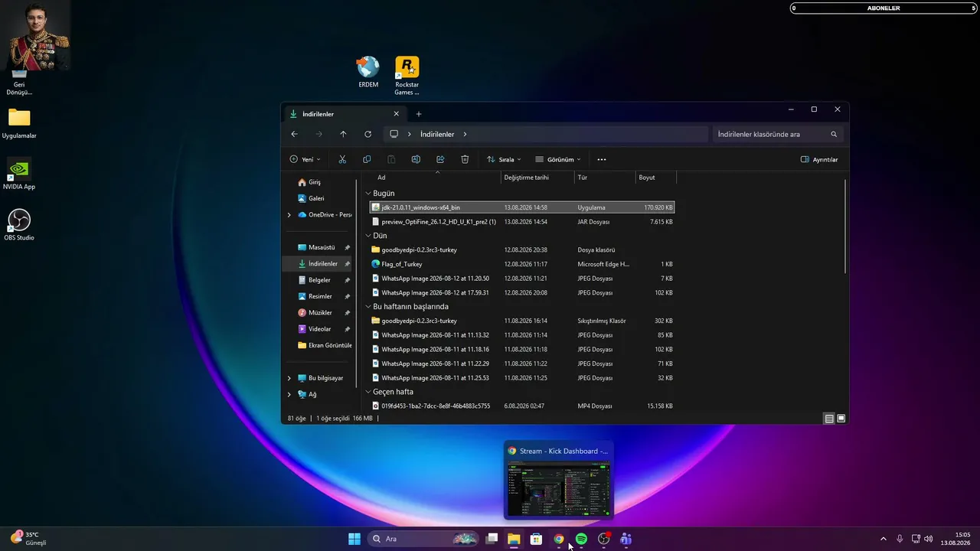The height and width of the screenshot is (551, 980).
Task: Select the NVIDIA App desktop icon
Action: click(x=19, y=174)
